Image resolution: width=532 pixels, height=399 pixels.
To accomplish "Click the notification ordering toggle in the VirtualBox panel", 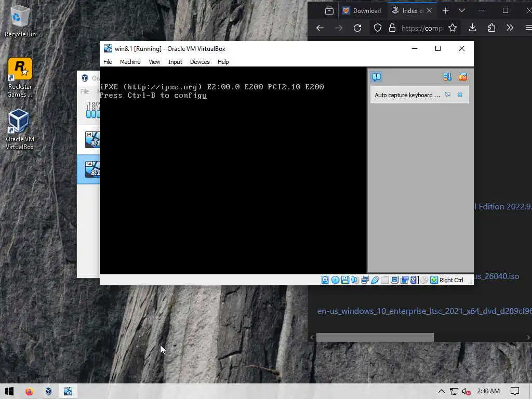I will pos(447,77).
